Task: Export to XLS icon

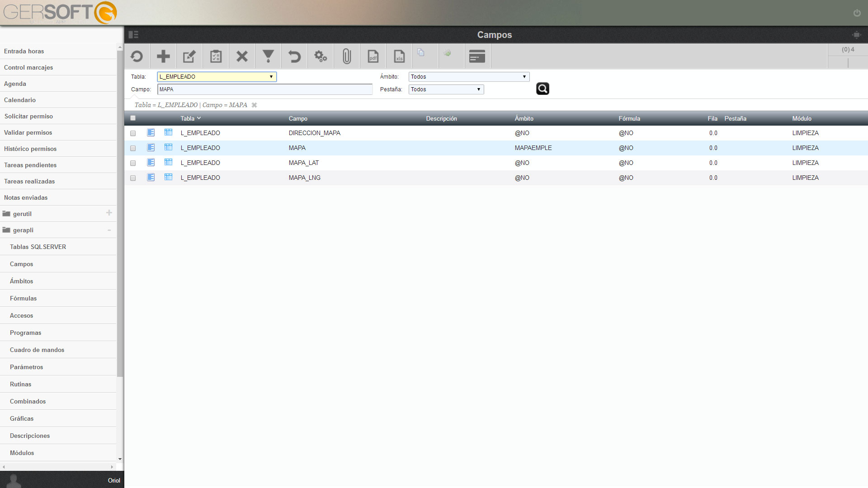Action: click(x=399, y=56)
